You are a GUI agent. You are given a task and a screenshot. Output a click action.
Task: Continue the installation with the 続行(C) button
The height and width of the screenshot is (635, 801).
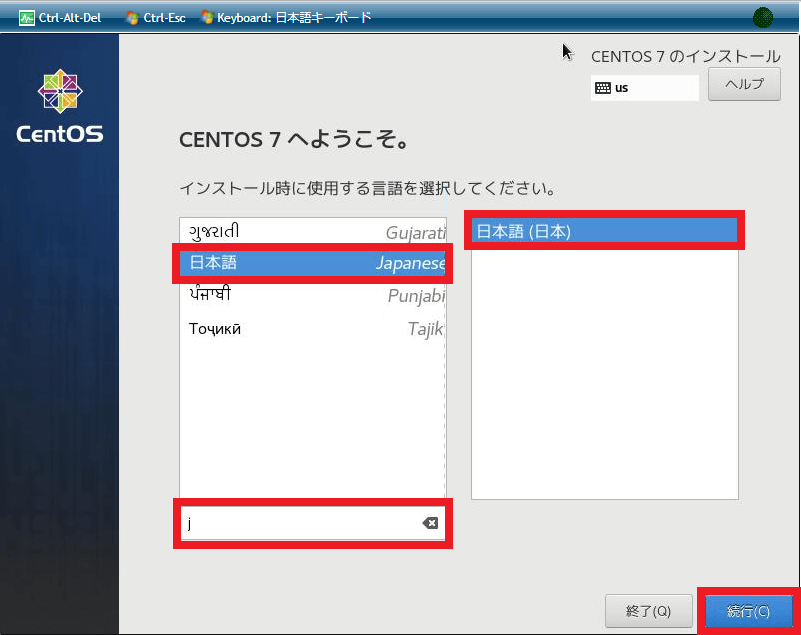point(748,611)
